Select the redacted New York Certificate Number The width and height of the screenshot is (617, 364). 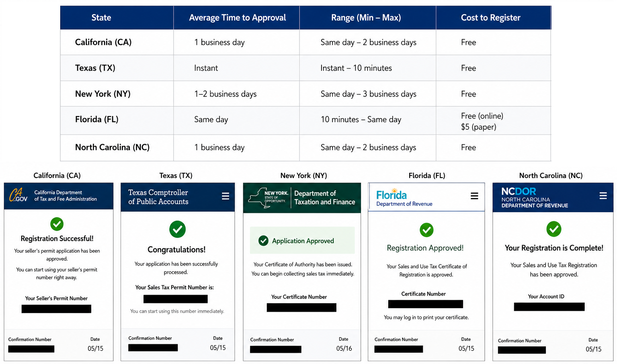tap(301, 307)
